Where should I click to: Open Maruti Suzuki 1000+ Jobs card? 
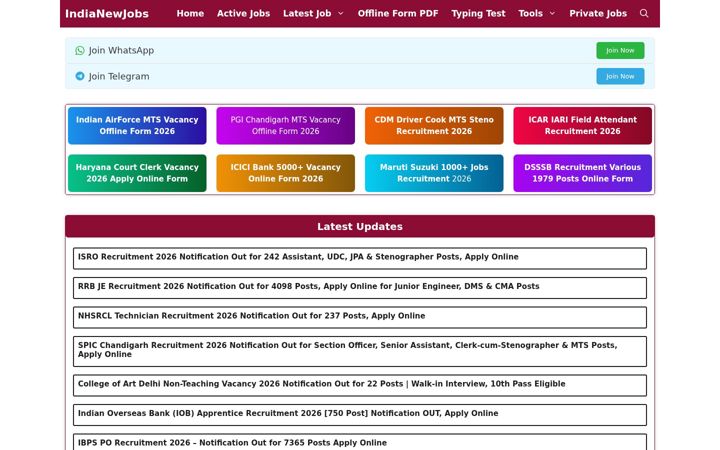click(434, 173)
